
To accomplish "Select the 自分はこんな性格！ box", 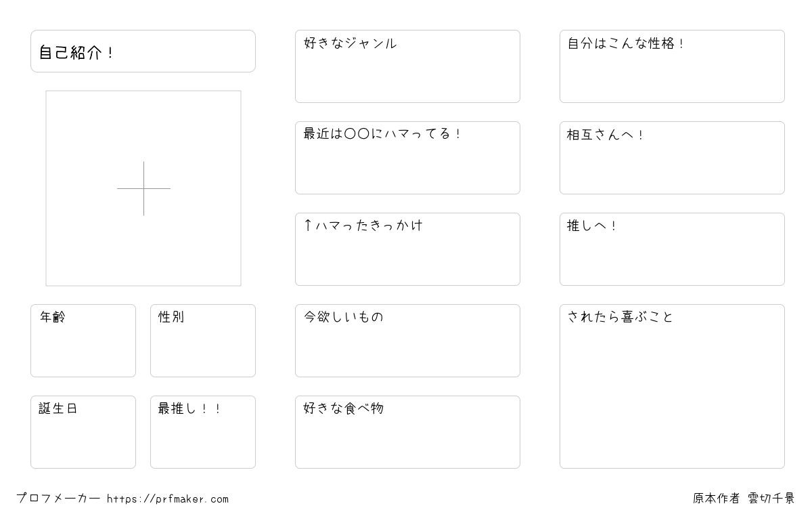I will (672, 66).
